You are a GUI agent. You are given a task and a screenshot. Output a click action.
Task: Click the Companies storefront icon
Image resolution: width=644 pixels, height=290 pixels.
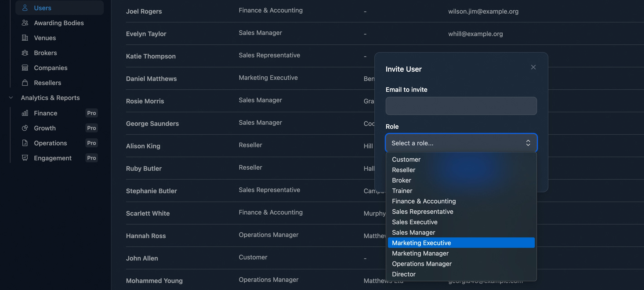pos(25,68)
